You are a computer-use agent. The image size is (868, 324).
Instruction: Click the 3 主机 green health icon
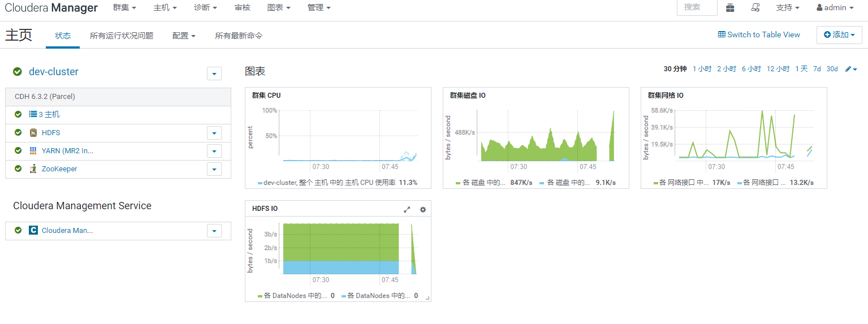pyautogui.click(x=18, y=114)
